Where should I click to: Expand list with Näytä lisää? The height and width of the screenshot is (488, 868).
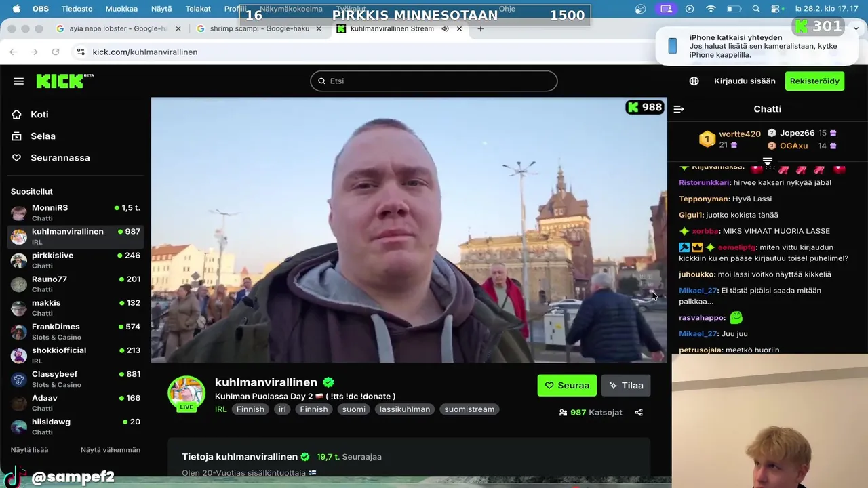click(29, 450)
